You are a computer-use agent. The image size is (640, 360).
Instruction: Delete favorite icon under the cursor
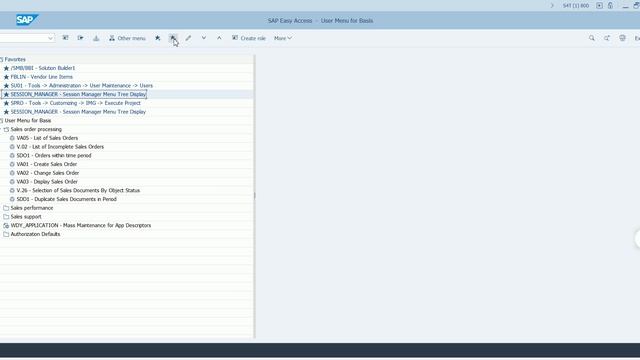click(x=173, y=38)
